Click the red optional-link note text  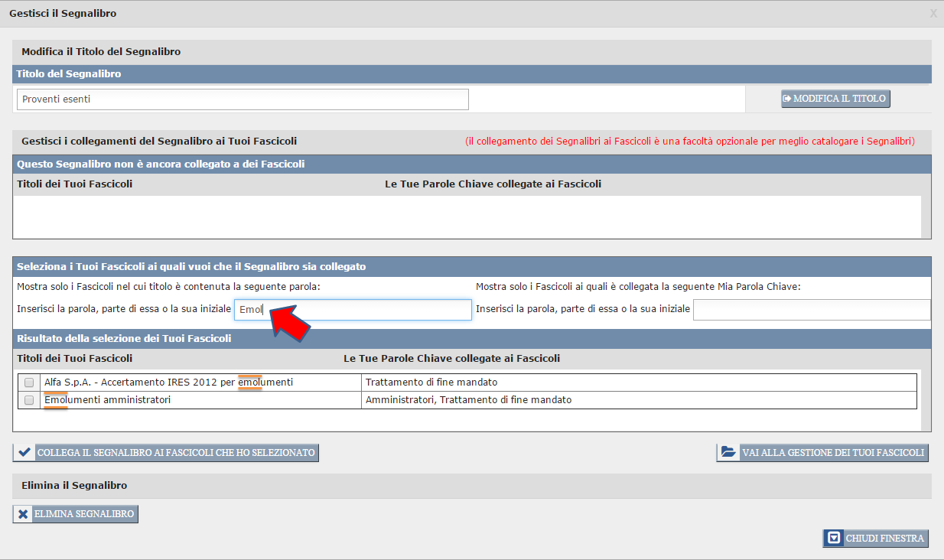[689, 142]
